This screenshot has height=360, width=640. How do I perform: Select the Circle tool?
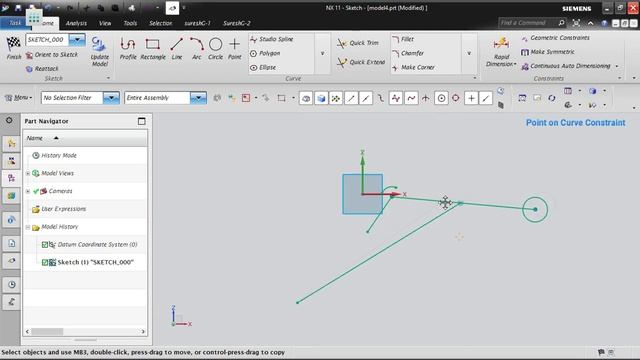[216, 49]
